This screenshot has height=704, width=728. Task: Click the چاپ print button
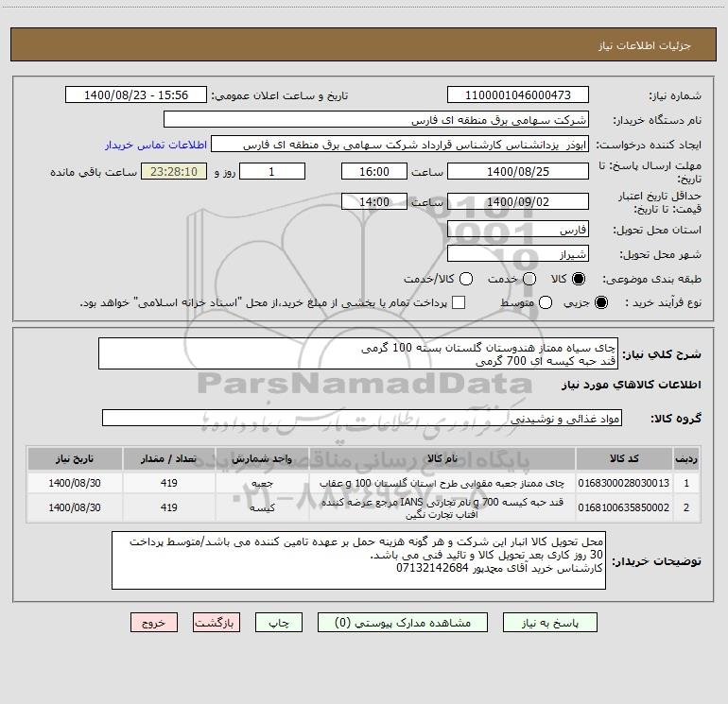[x=279, y=623]
